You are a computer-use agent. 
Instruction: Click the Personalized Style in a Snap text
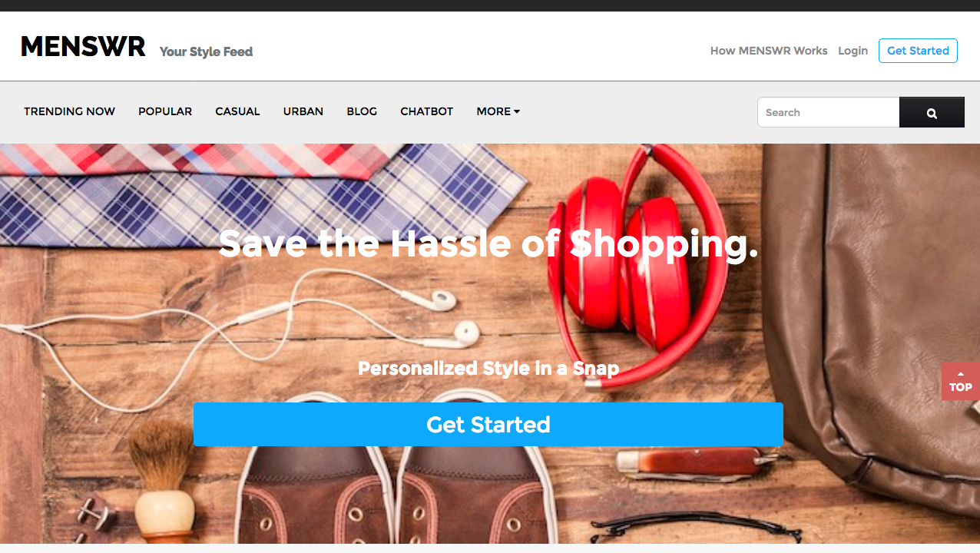click(x=488, y=368)
